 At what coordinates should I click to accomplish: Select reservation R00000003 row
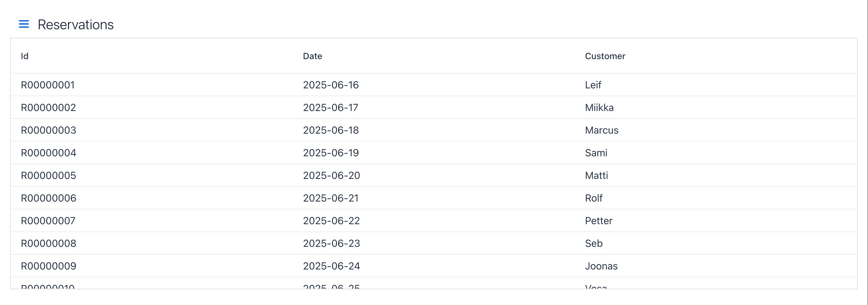(x=434, y=130)
